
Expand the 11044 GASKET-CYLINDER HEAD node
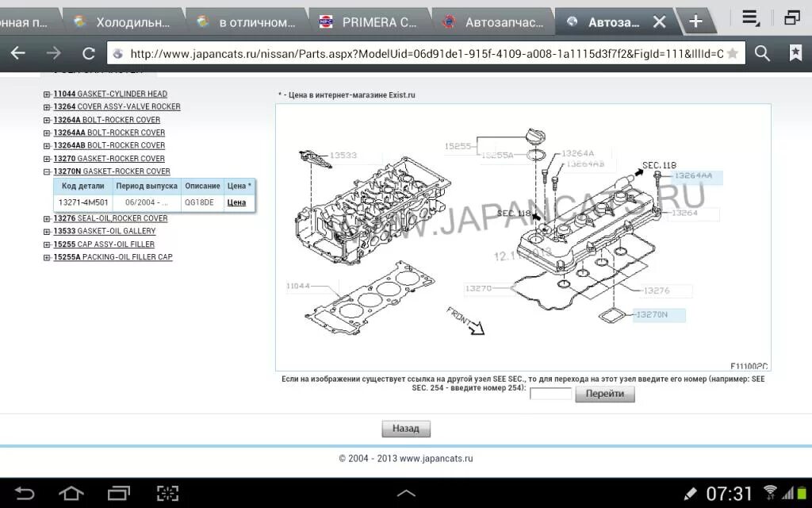point(47,94)
